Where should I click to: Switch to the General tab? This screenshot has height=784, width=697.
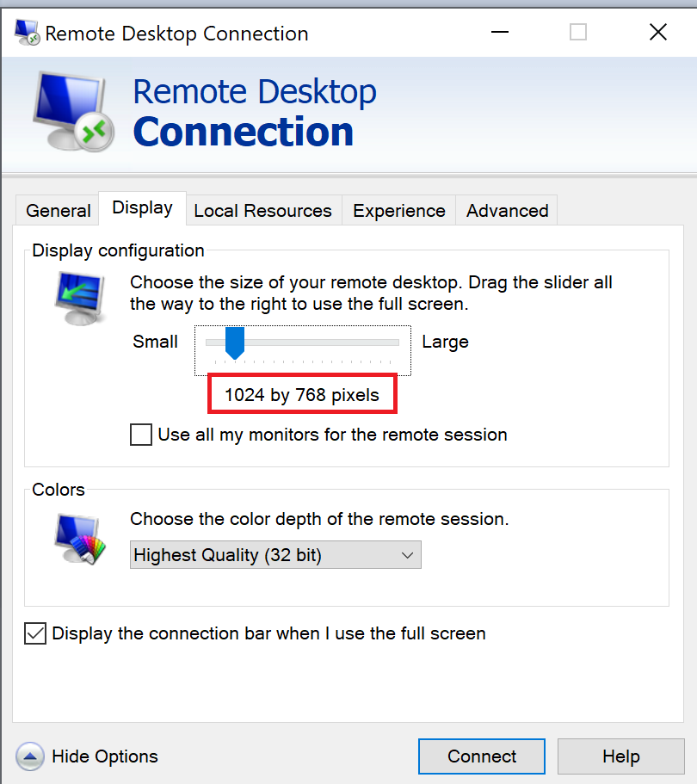57,209
